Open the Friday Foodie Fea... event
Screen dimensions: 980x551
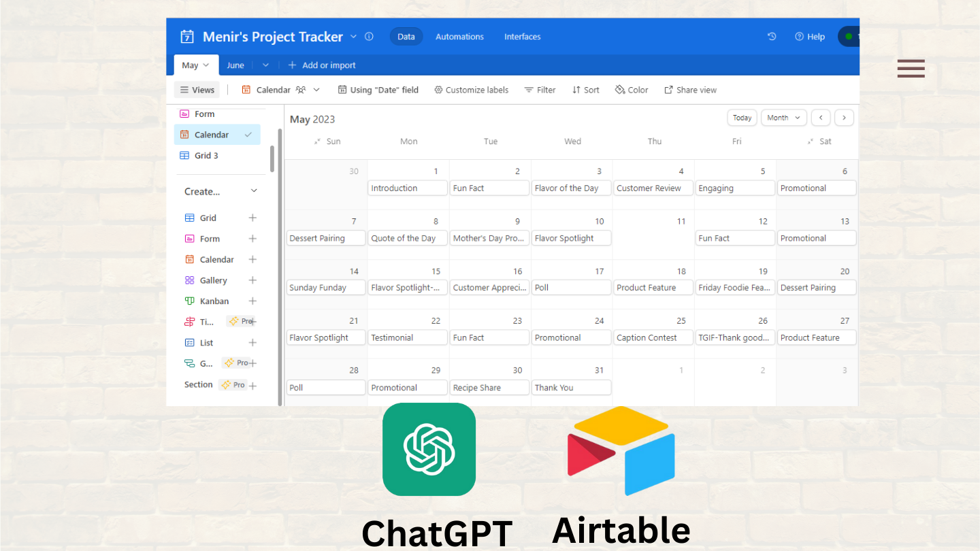(735, 288)
